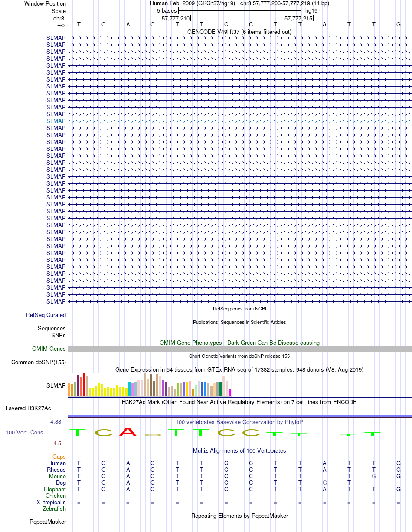The height and width of the screenshot is (532, 412).
Task: Click the OMIM Genes label
Action: [49, 349]
